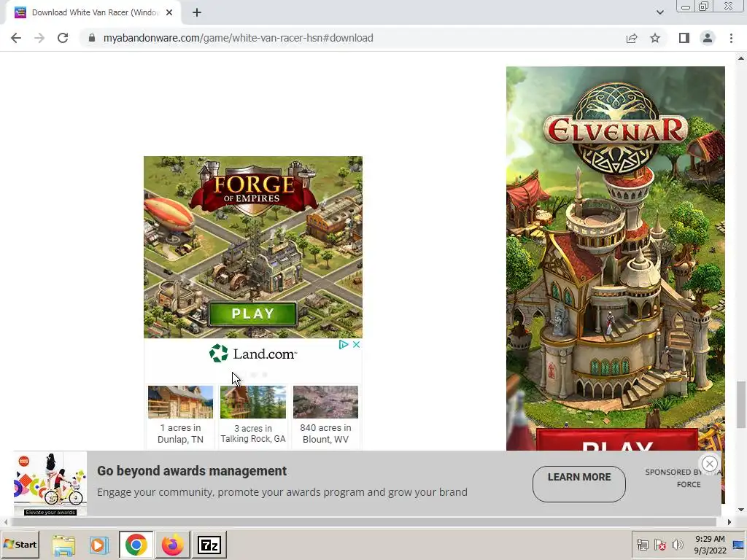Click Show desktop button
Image resolution: width=747 pixels, height=560 pixels.
(x=740, y=545)
